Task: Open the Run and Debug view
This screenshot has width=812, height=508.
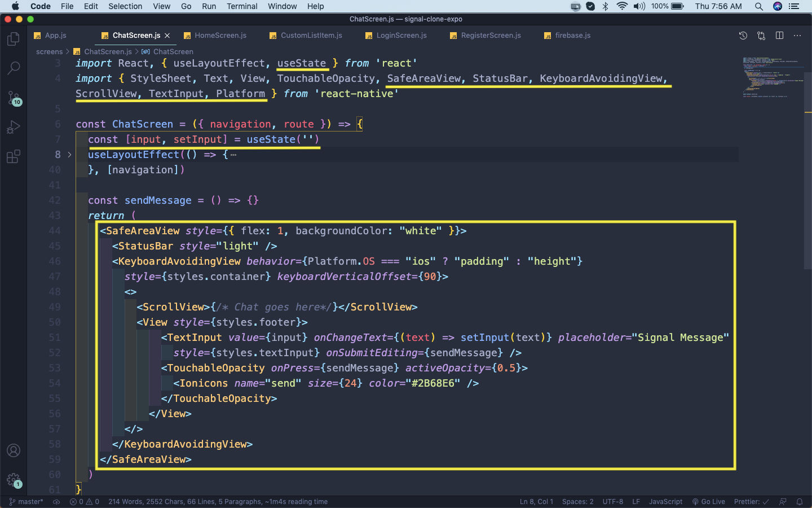Action: 14,128
